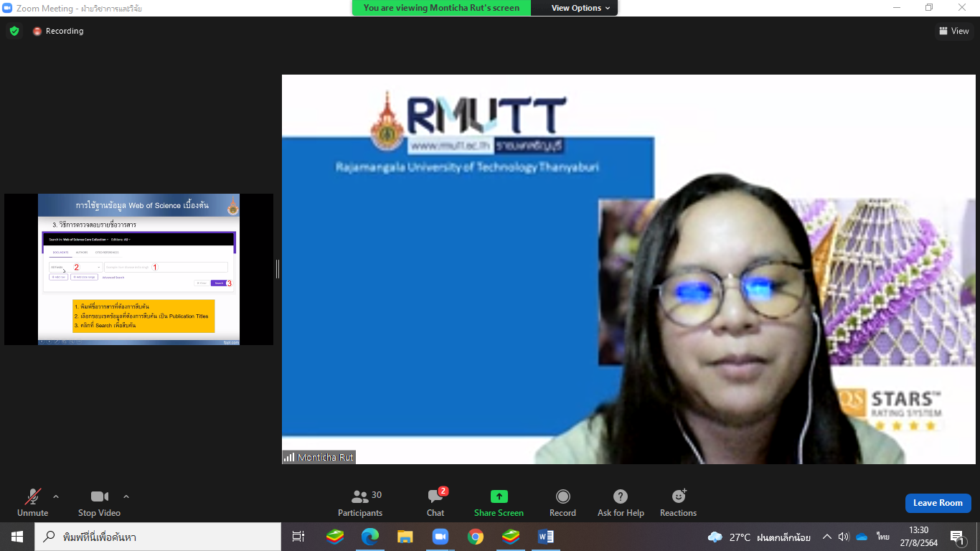Image resolution: width=980 pixels, height=551 pixels.
Task: Unmute the microphone
Action: click(32, 502)
